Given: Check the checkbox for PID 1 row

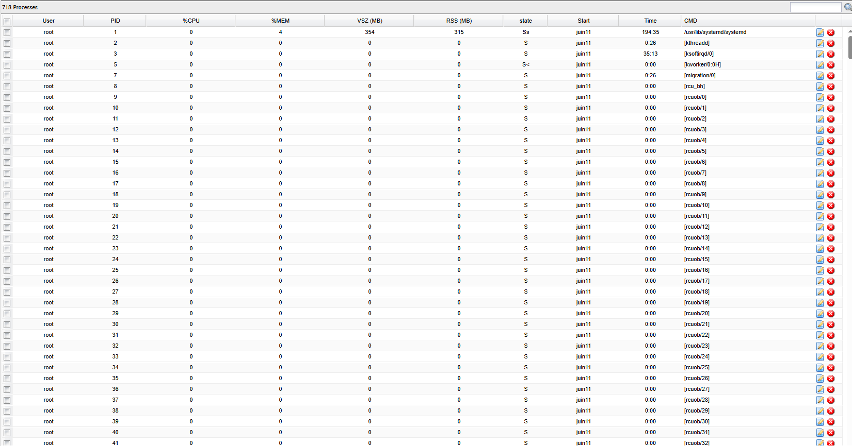Looking at the screenshot, I should point(8,33).
